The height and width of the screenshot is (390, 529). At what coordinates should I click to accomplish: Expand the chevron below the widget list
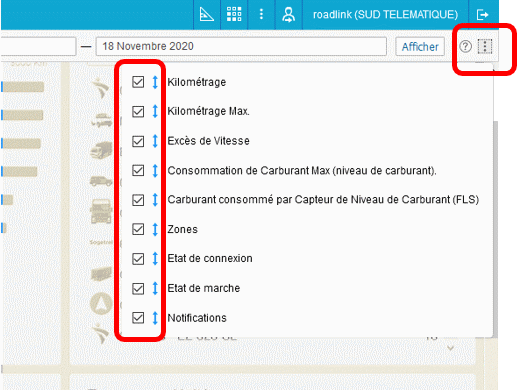(x=450, y=348)
